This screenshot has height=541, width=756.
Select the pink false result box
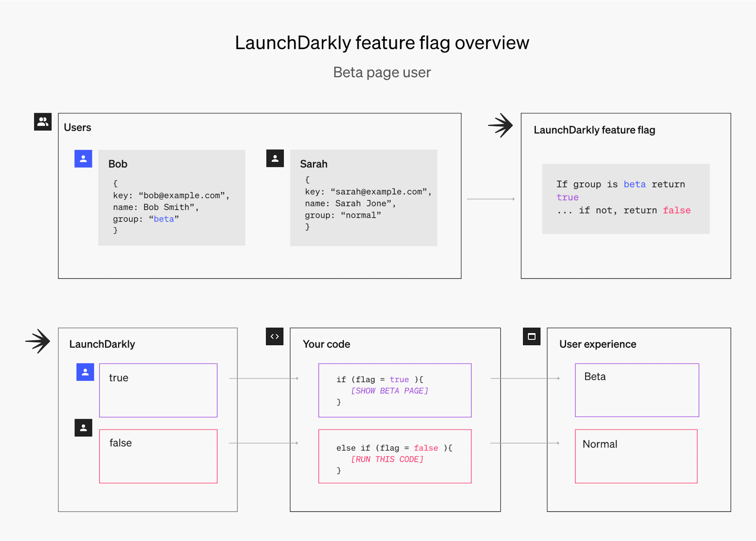click(x=158, y=456)
